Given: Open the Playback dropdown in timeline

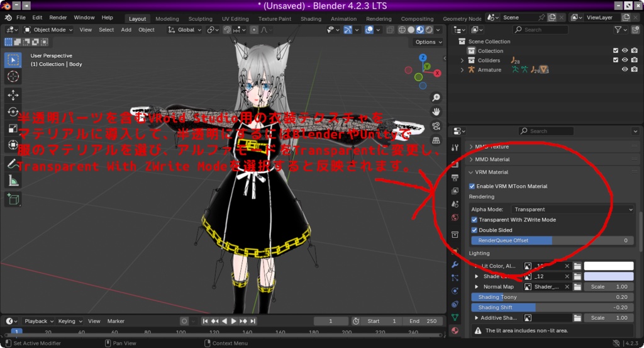Looking at the screenshot, I should click(x=39, y=321).
